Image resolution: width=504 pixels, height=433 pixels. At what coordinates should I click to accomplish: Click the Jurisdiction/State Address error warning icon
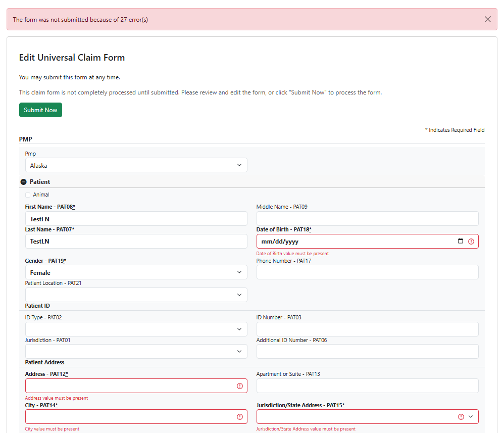(461, 417)
